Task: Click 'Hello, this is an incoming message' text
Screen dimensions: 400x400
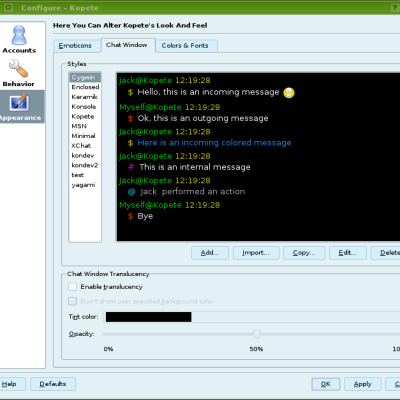Action: click(208, 92)
